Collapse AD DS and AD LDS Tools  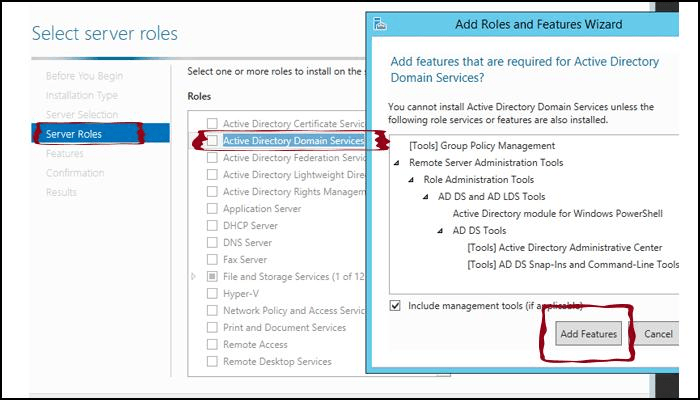click(x=425, y=197)
